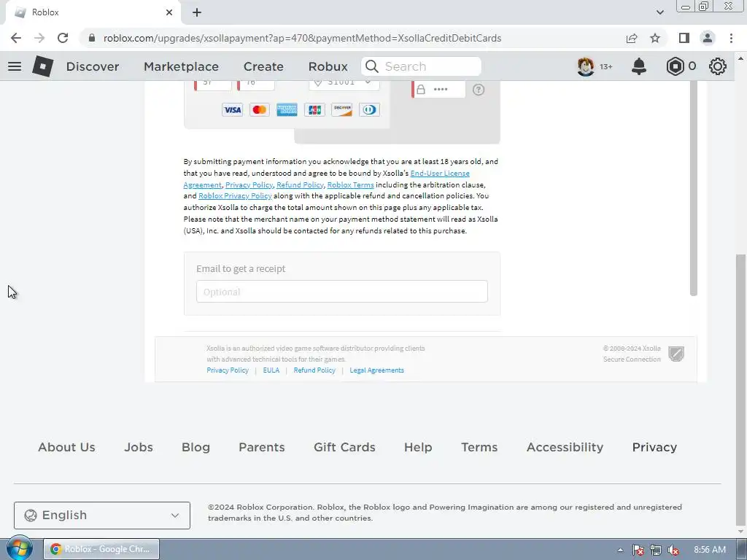Click the Xsolla payment frame scrollbar
747x560 pixels.
[694, 188]
